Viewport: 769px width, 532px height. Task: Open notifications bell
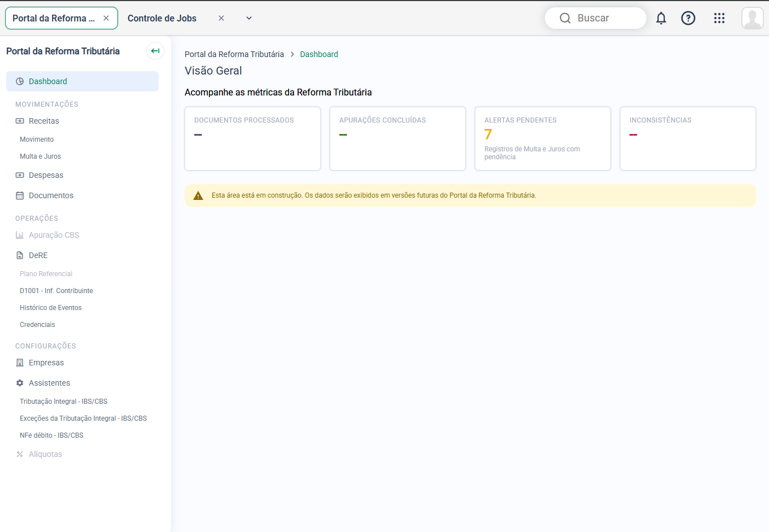tap(661, 18)
